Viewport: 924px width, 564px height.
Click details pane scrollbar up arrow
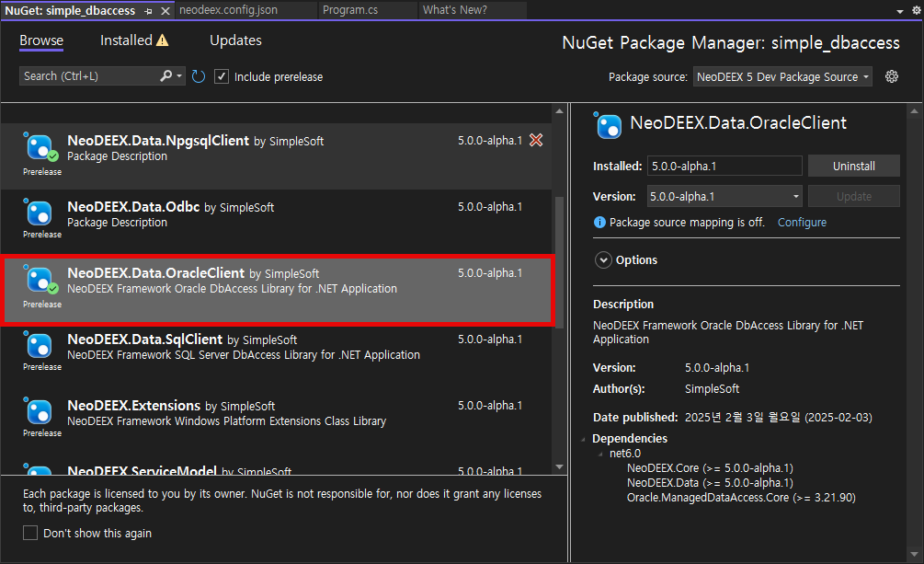(914, 111)
